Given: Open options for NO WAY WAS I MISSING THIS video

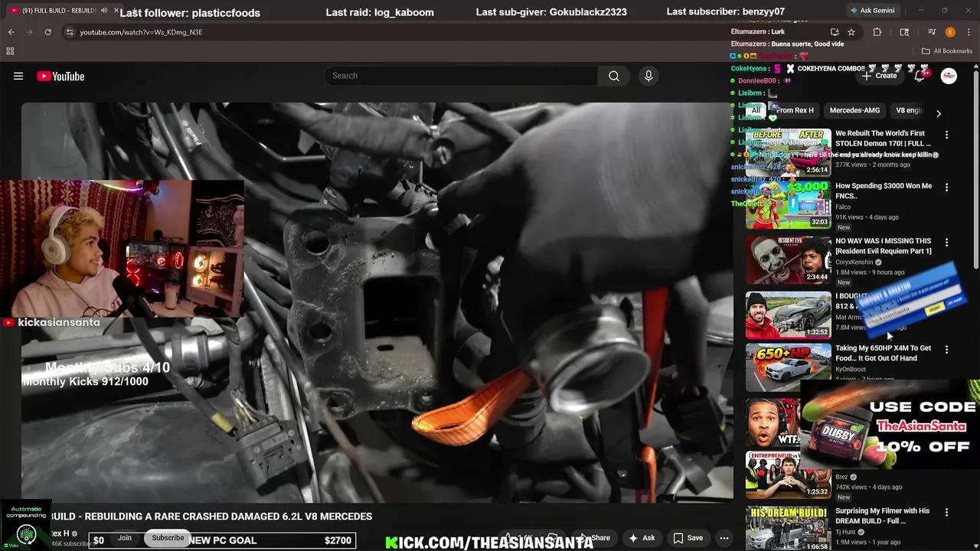Looking at the screenshot, I should (x=946, y=243).
